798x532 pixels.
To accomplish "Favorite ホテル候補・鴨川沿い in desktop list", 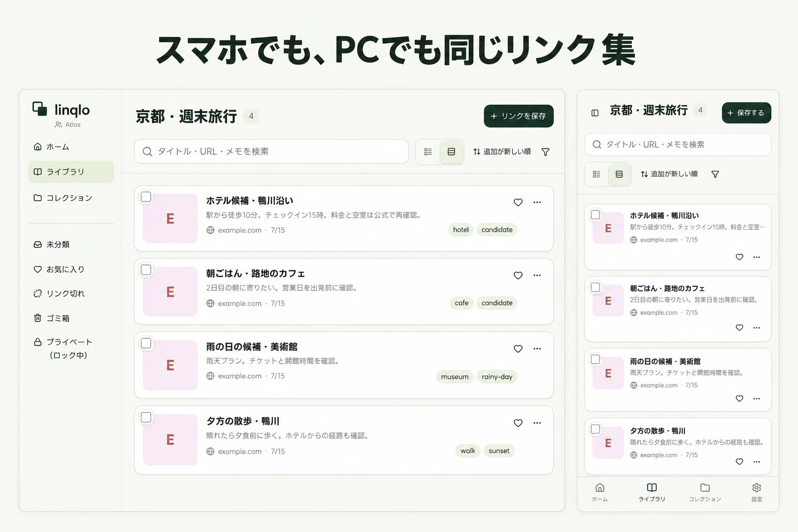I will 518,203.
